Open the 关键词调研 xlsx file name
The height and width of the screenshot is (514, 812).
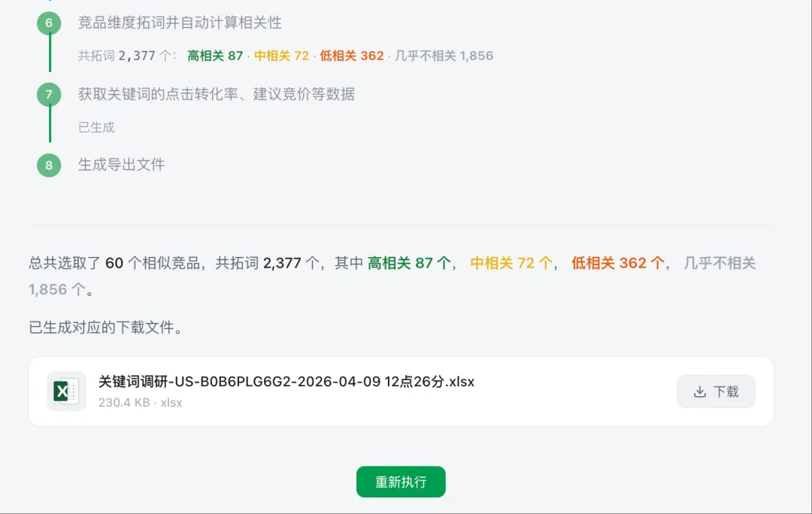tap(286, 382)
